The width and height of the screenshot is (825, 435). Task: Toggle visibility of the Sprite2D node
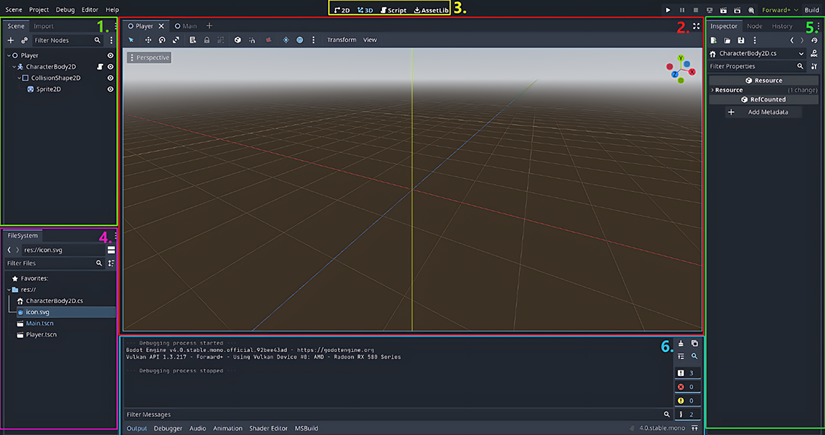(110, 89)
